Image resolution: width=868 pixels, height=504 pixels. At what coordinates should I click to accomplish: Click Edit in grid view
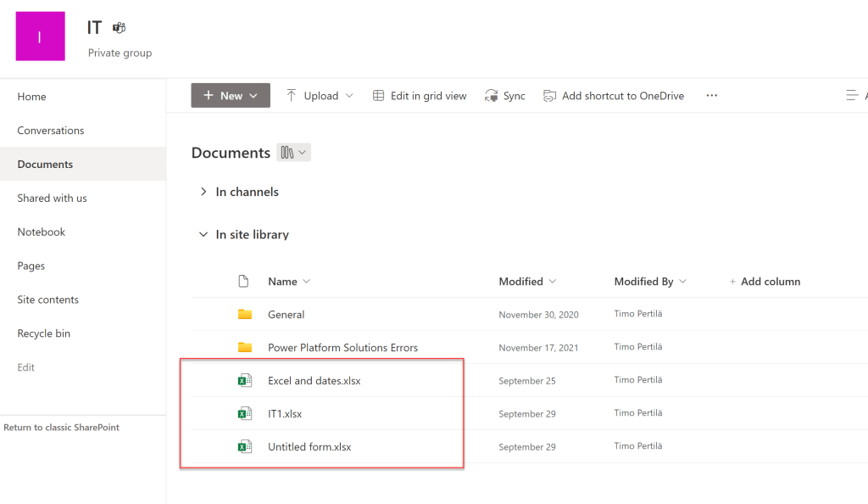tap(420, 96)
